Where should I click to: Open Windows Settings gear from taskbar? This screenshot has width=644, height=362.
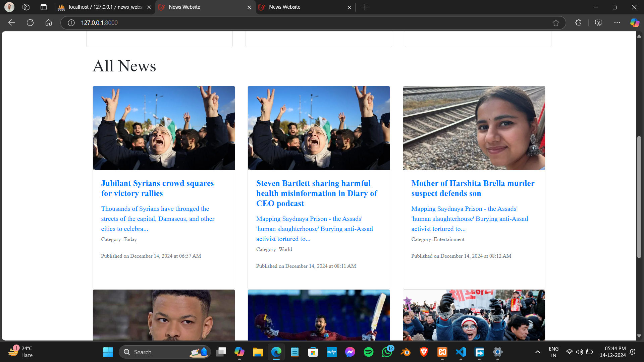[x=498, y=352]
